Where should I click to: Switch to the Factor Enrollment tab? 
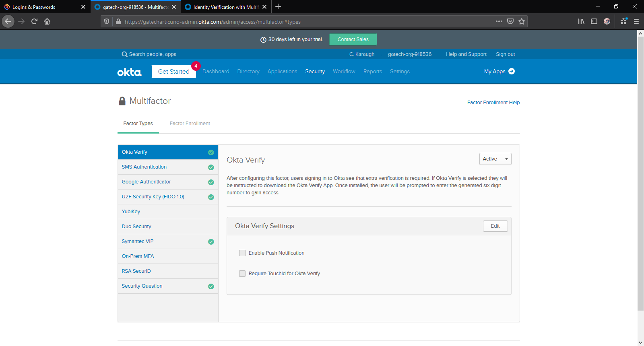click(x=190, y=124)
